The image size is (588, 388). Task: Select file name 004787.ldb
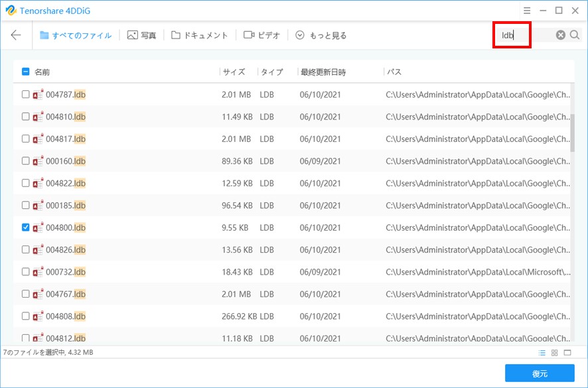click(x=66, y=94)
